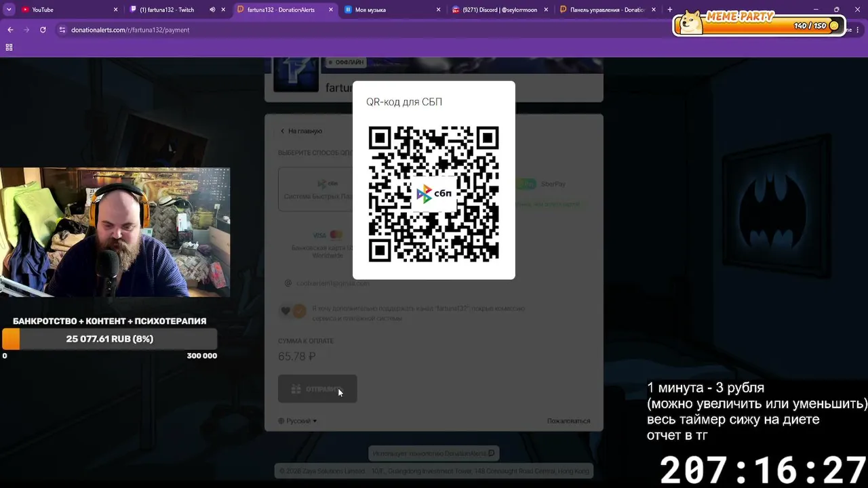Click the 'СУММА К ОПЛАТЕ' label
Viewport: 868px width, 488px height.
[x=306, y=341]
